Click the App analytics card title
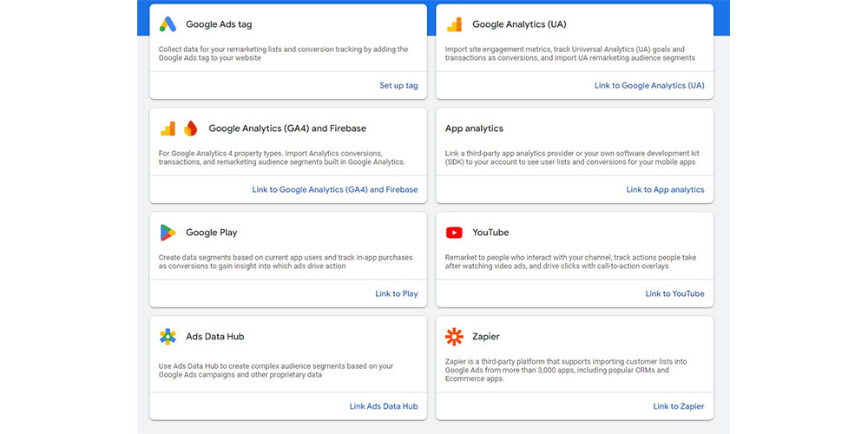The width and height of the screenshot is (868, 434). tap(475, 128)
